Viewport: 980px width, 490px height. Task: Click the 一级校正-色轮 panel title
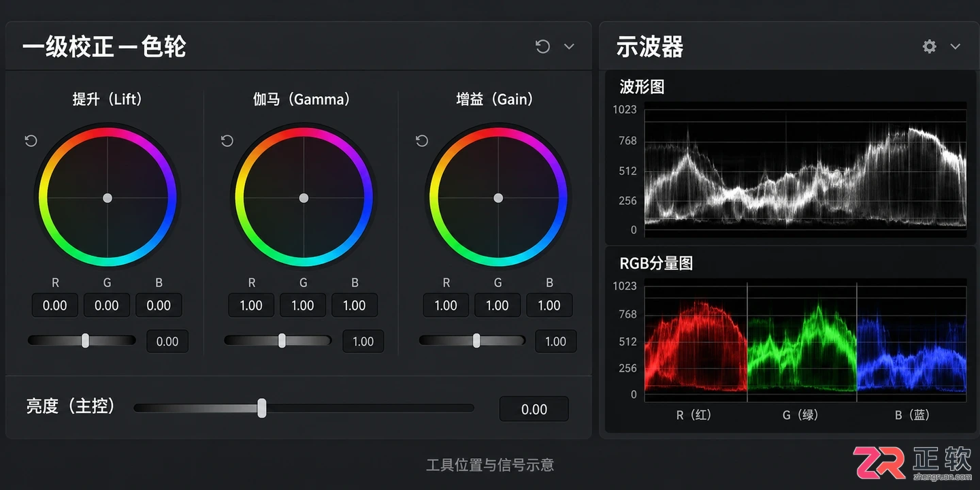[x=104, y=47]
